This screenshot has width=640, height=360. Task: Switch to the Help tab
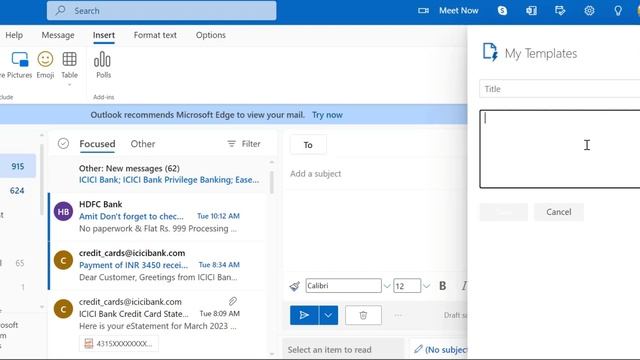coord(14,35)
